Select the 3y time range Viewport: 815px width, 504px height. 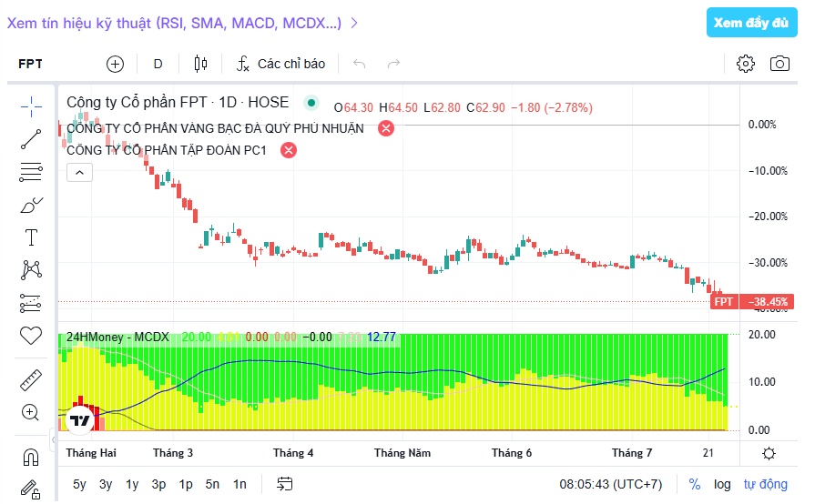[106, 484]
